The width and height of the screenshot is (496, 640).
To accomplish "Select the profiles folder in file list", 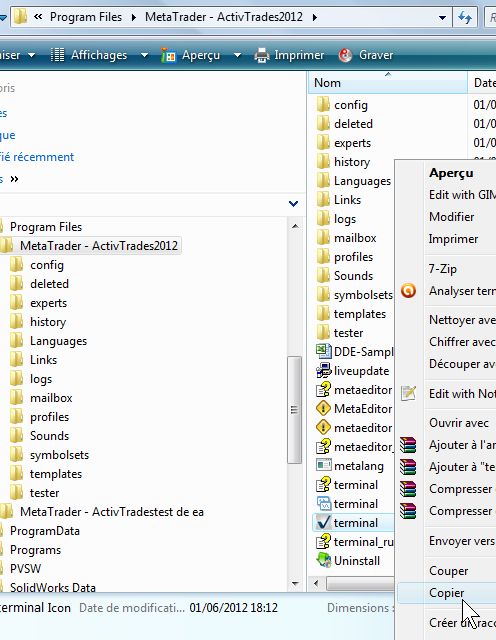I will (353, 257).
